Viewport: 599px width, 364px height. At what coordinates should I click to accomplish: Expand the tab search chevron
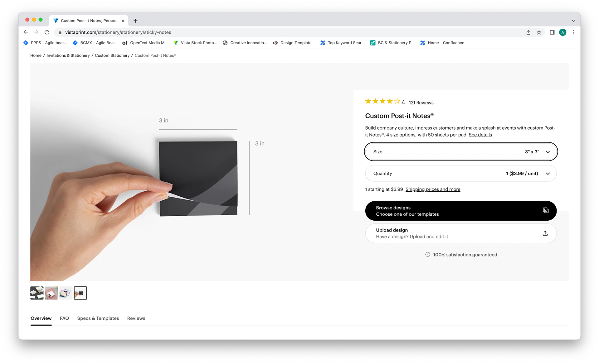[x=573, y=21]
